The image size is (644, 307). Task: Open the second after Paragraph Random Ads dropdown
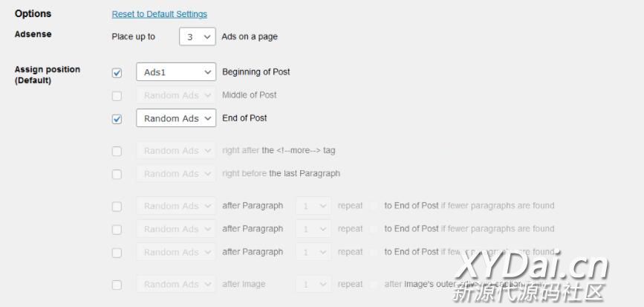[x=175, y=229]
